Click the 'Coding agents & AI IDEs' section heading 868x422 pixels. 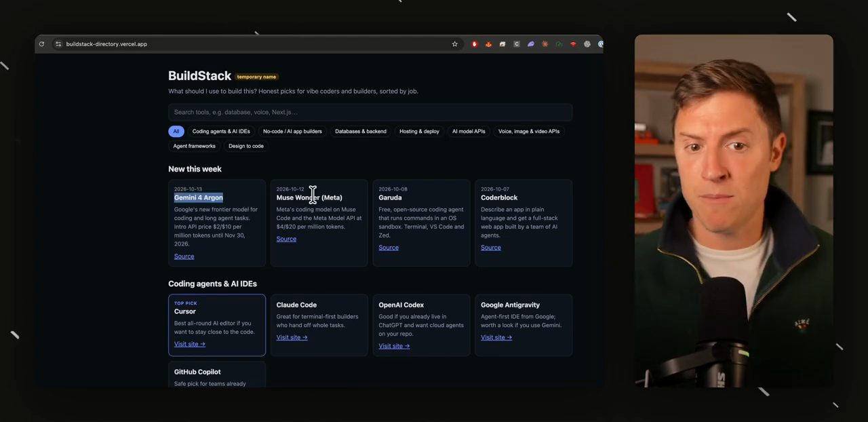(212, 284)
